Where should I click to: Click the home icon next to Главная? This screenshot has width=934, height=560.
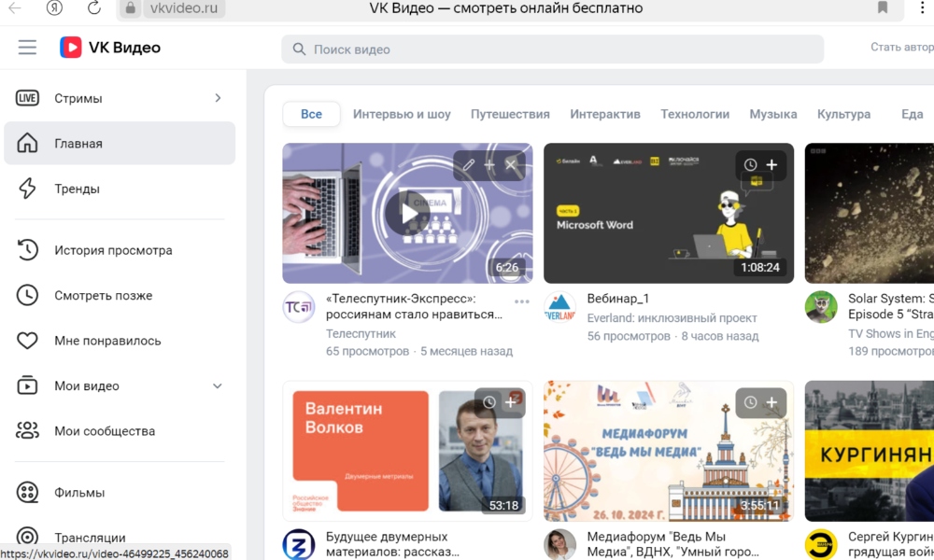(x=27, y=143)
